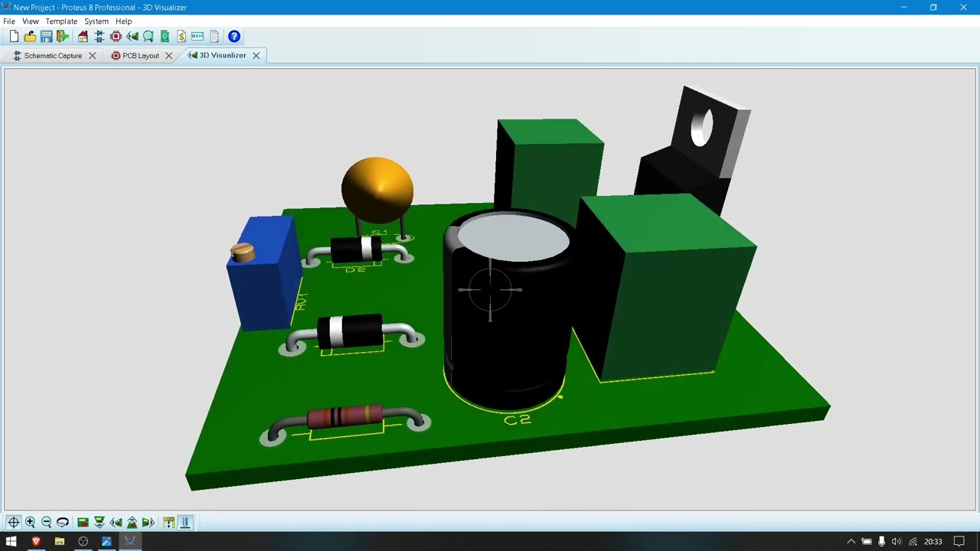The height and width of the screenshot is (551, 980).
Task: Zoom in with the plus magnifier icon
Action: click(31, 522)
